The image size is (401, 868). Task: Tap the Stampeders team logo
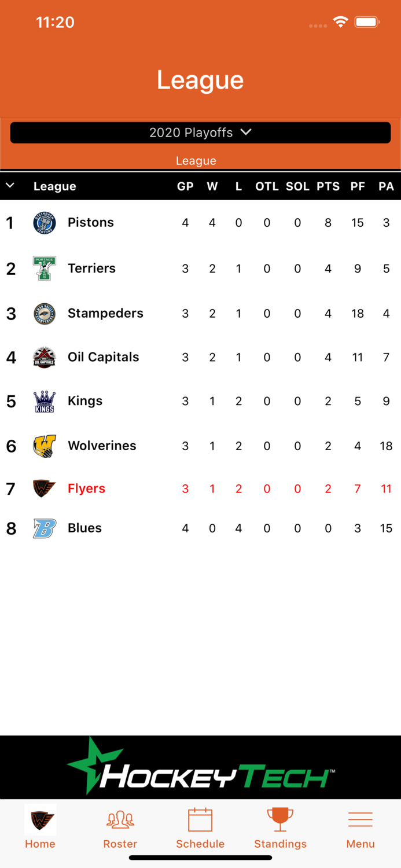[x=44, y=314]
